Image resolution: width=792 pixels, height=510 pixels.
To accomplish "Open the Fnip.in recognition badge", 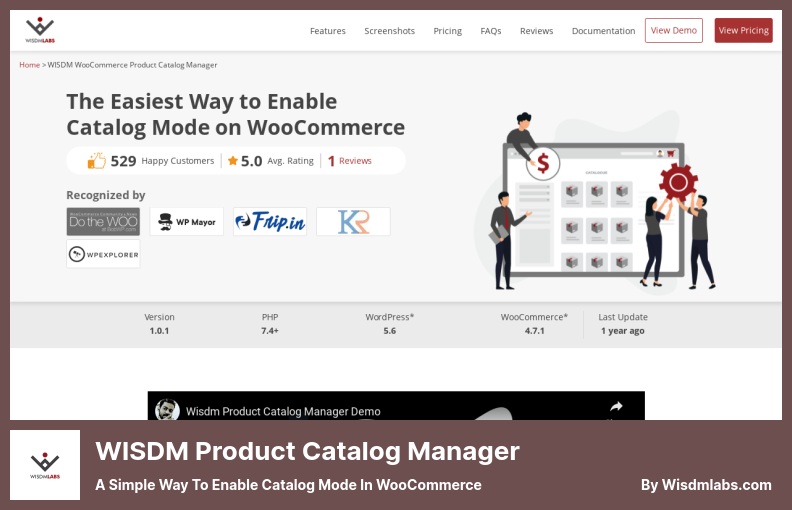I will (x=270, y=222).
